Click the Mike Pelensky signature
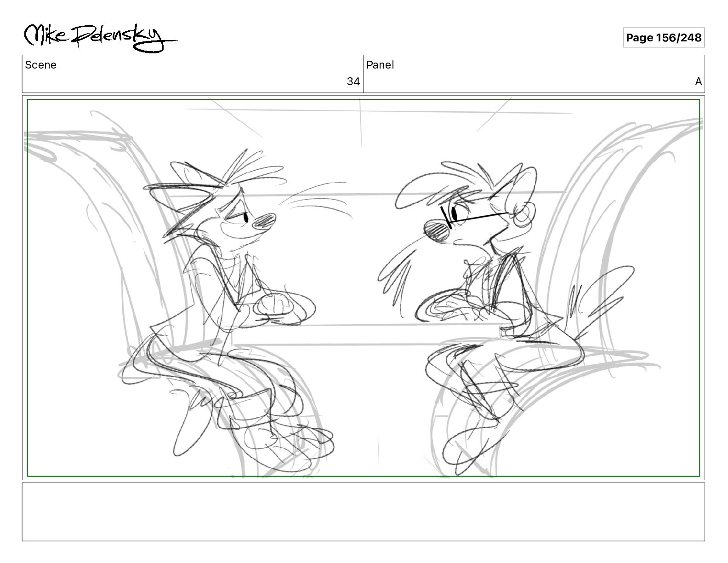This screenshot has height=563, width=728. point(100,37)
